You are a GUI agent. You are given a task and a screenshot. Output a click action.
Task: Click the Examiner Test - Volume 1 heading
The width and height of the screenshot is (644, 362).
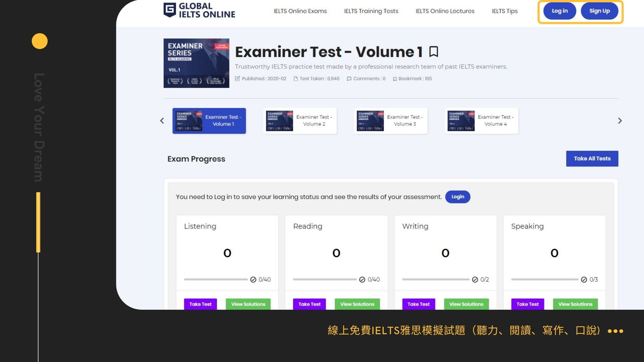(x=329, y=52)
